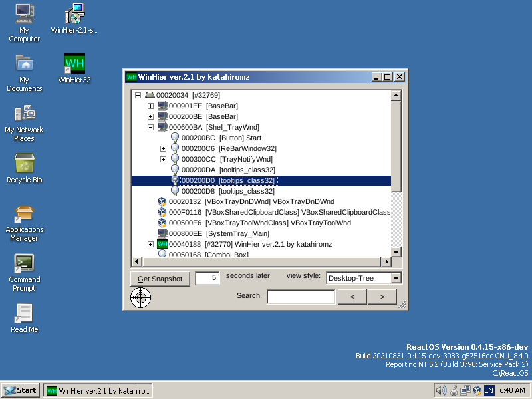
Task: Click the crosshair window finder target icon
Action: (x=140, y=297)
